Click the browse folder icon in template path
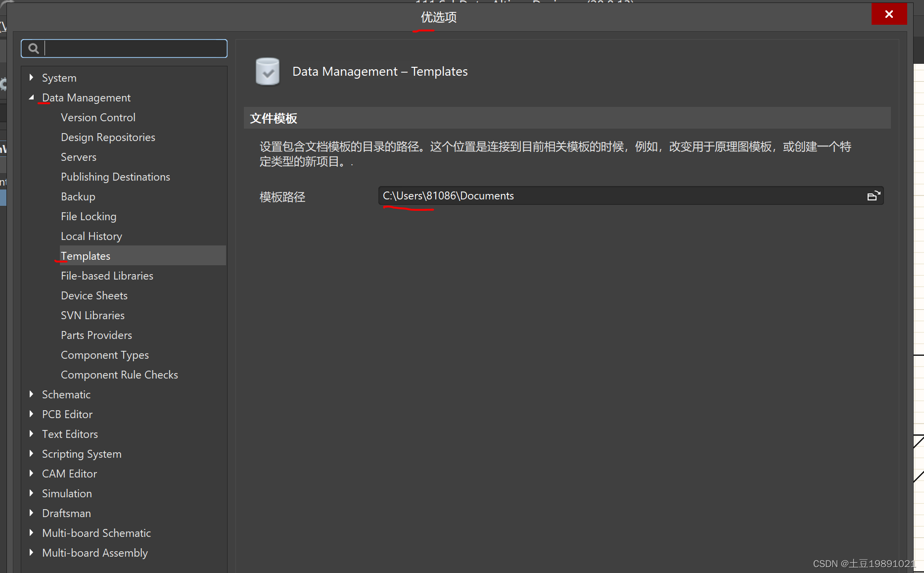This screenshot has height=573, width=924. (874, 196)
